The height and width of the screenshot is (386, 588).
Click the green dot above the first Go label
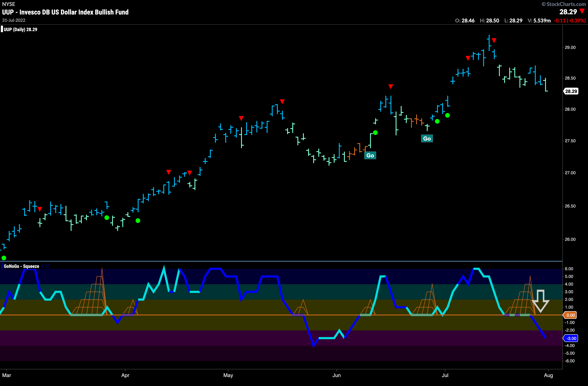(375, 133)
